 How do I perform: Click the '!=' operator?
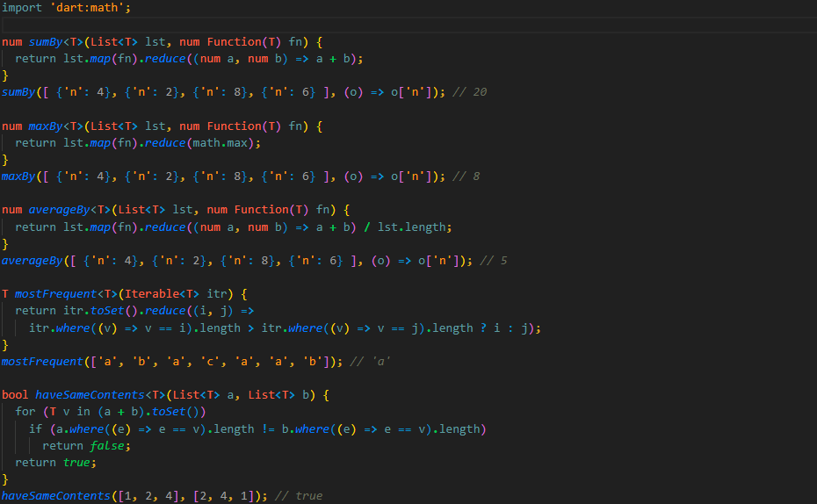pos(268,429)
